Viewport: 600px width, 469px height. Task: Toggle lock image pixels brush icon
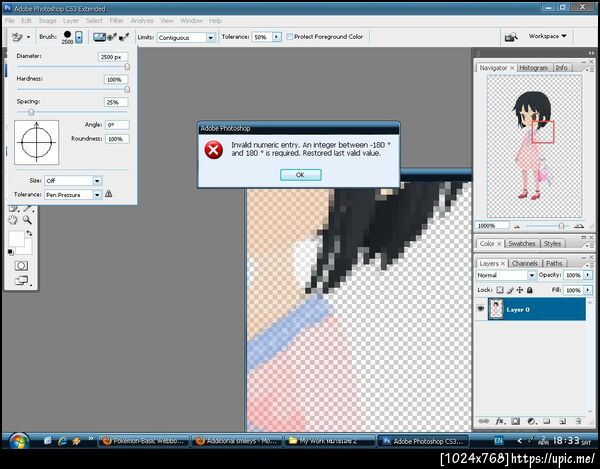pos(510,290)
